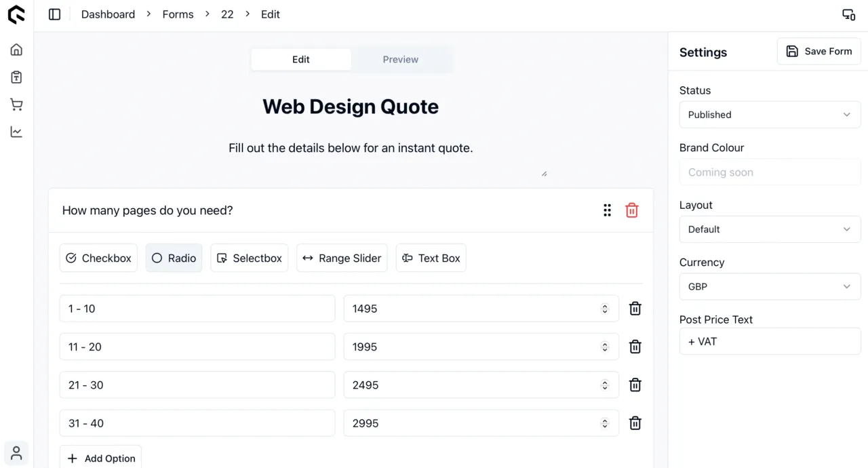The height and width of the screenshot is (468, 868).
Task: Click the option label field 1 - 10
Action: point(197,309)
